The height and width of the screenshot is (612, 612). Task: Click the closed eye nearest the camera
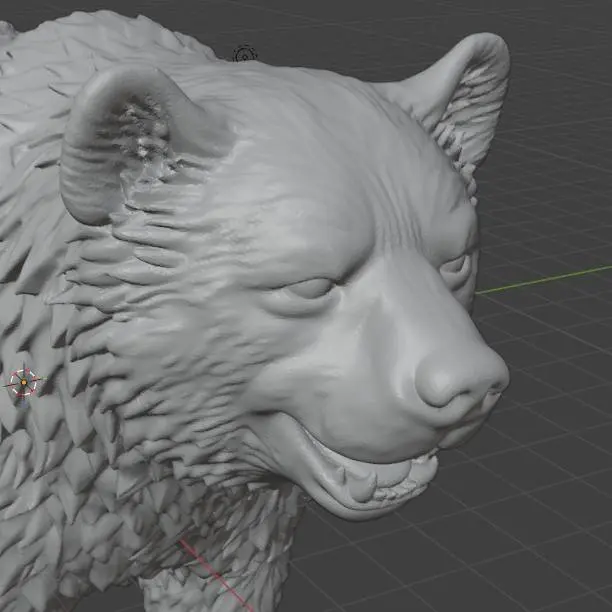coord(306,291)
